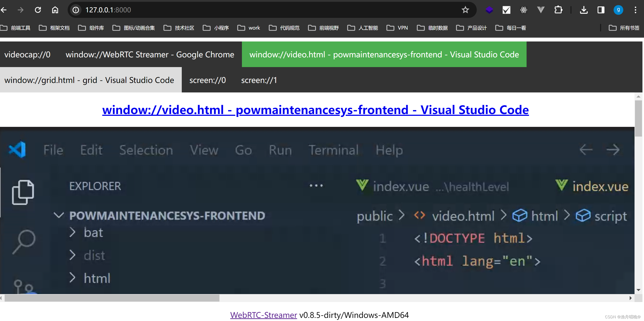
Task: Click the address bar URL field
Action: 250,10
